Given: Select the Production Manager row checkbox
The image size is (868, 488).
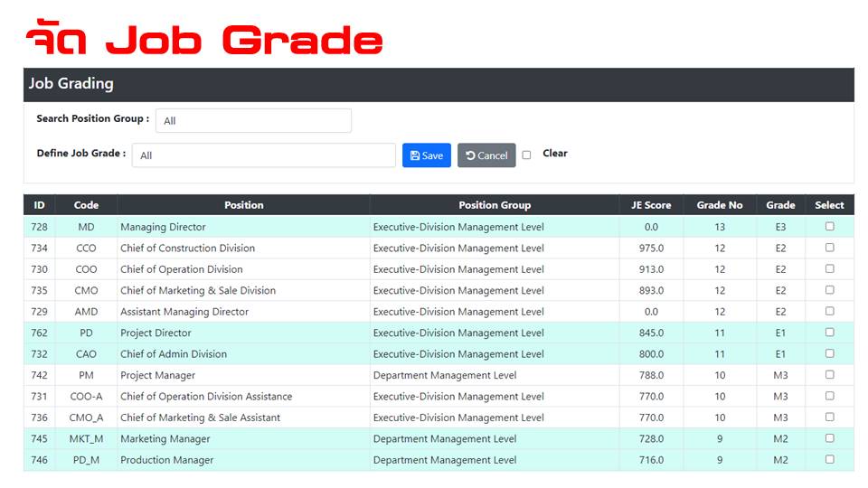Looking at the screenshot, I should pyautogui.click(x=829, y=459).
